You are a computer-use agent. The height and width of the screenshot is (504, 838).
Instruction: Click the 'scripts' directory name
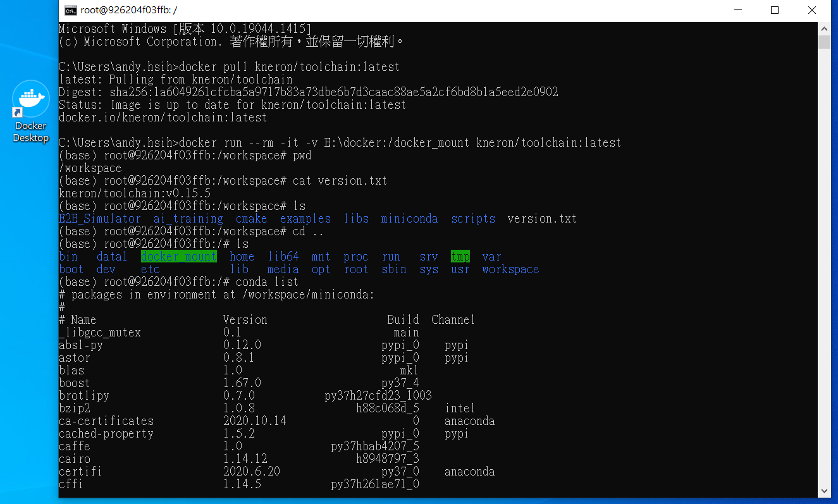tap(473, 218)
